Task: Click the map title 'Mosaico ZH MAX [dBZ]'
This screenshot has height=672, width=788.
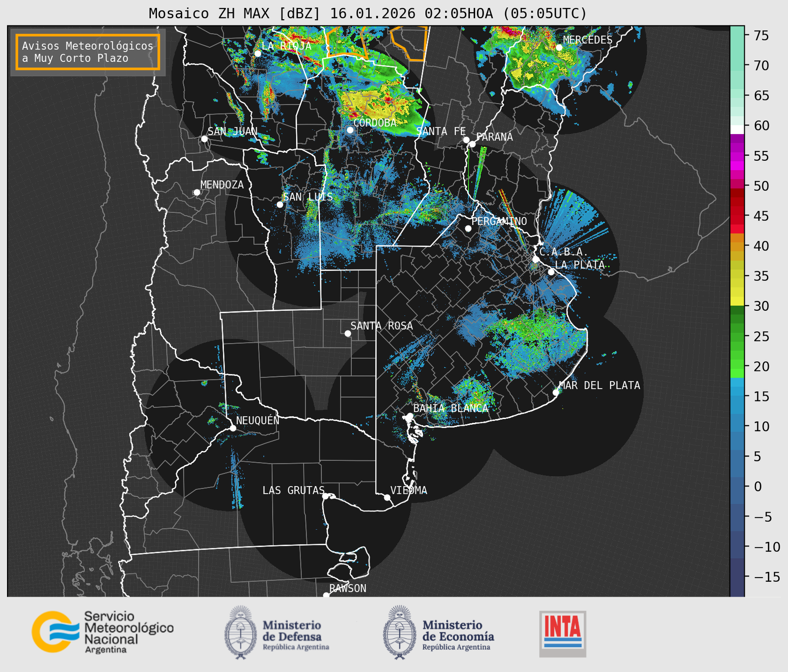Action: tap(235, 14)
